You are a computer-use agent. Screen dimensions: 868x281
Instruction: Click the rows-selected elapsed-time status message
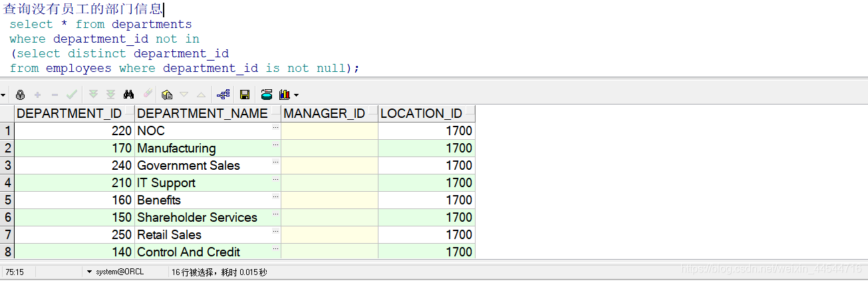point(219,272)
